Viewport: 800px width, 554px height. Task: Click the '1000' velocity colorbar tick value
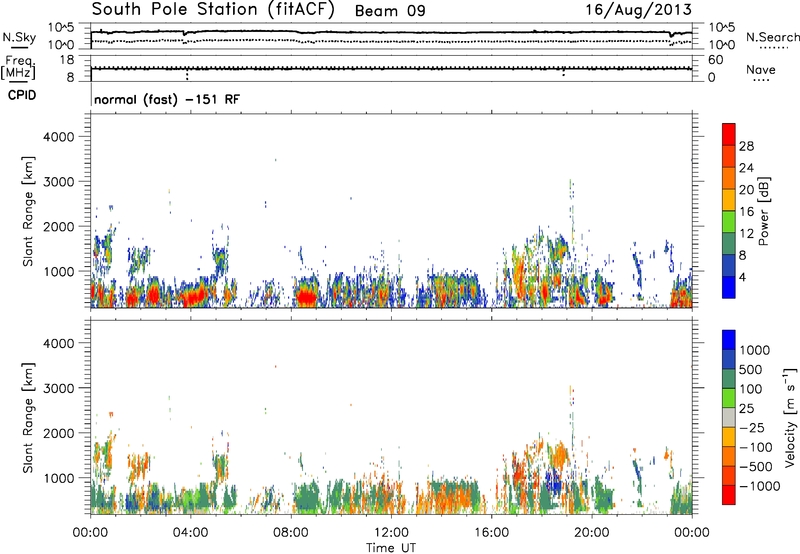(755, 350)
